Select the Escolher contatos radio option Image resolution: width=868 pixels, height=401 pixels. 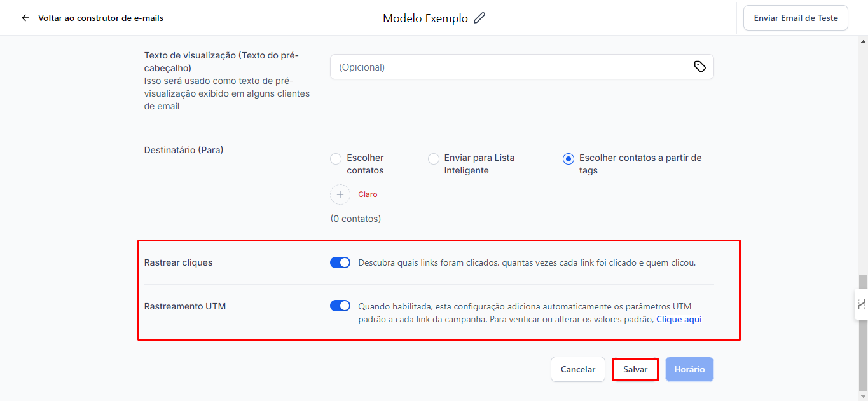336,159
